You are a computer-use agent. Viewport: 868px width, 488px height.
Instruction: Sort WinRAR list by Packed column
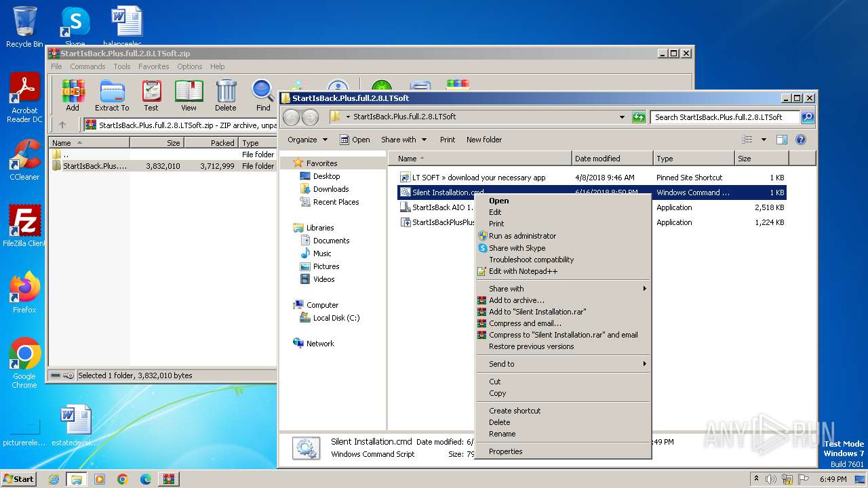(210, 143)
